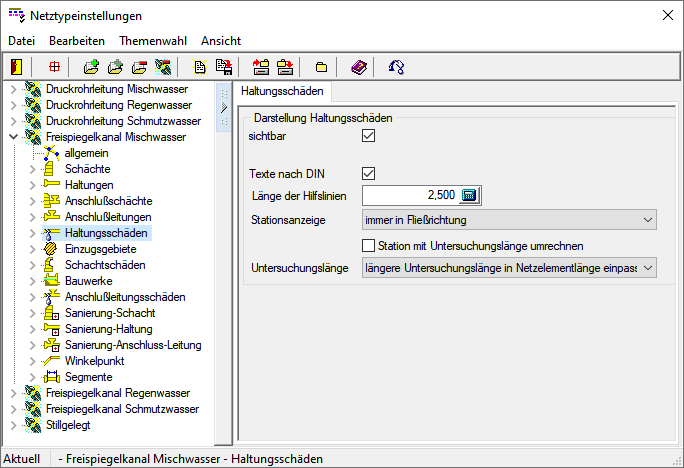Open the Bearbeiten menu

(77, 41)
